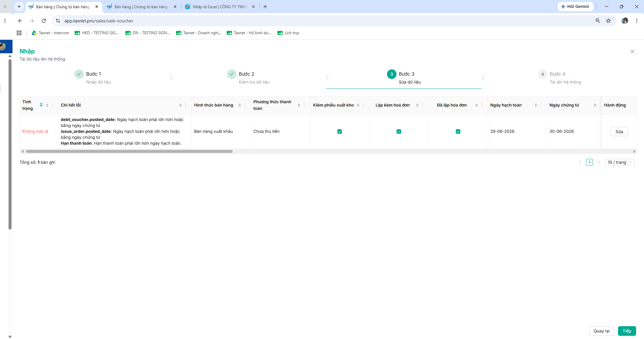Uncheck Kiêm phiếu xuất kho checkbox
The height and width of the screenshot is (339, 644).
click(x=340, y=132)
